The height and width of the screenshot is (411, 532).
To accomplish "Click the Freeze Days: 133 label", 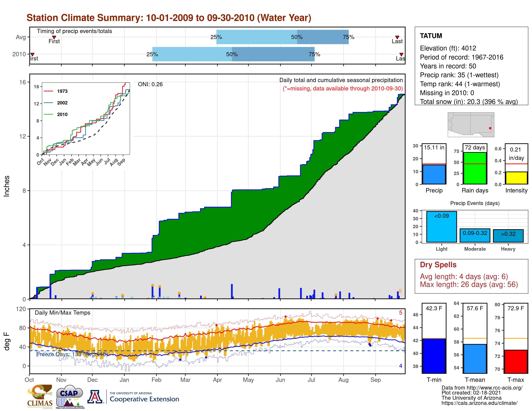I will click(x=72, y=354).
